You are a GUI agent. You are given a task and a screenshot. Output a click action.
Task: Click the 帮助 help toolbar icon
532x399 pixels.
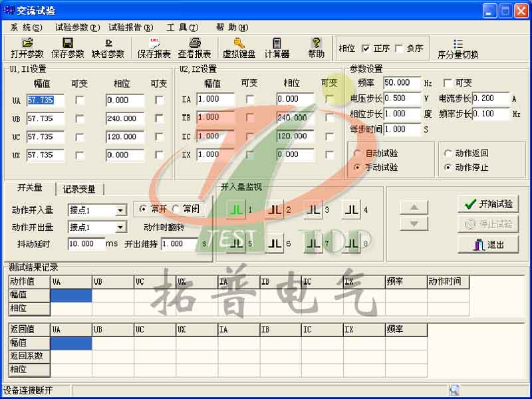tap(316, 47)
